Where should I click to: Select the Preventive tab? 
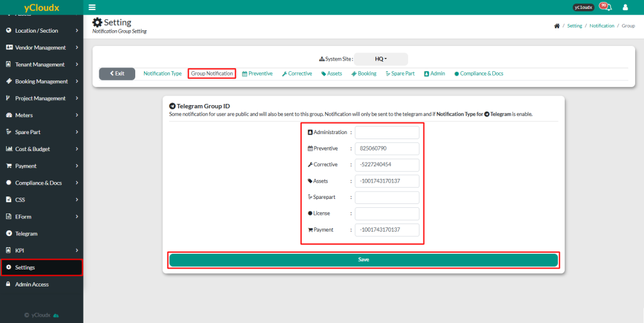[257, 74]
